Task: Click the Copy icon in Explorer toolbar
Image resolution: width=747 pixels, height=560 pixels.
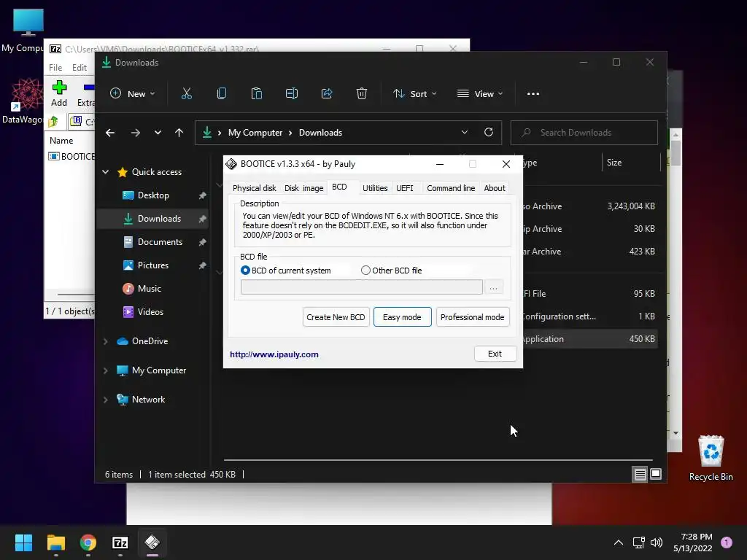Action: pos(222,94)
